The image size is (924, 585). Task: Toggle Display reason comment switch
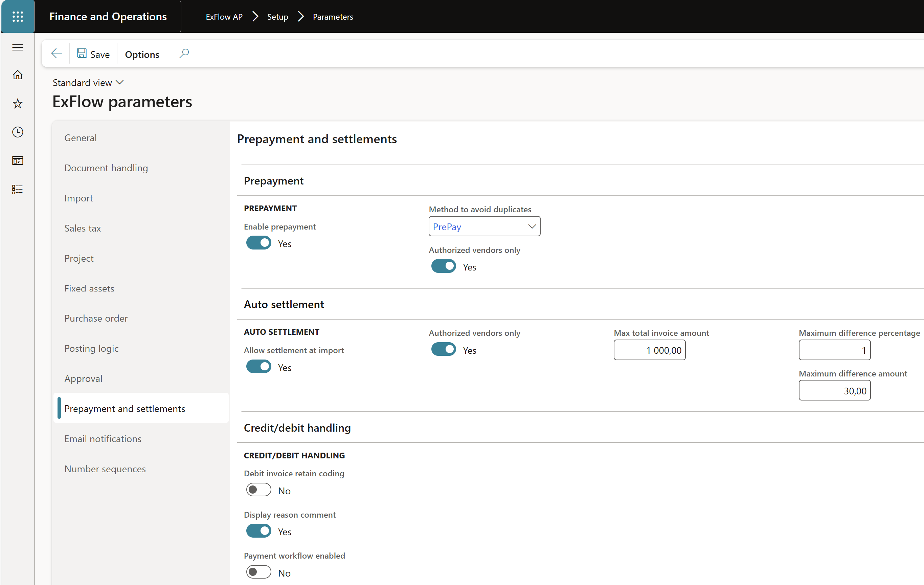tap(258, 531)
